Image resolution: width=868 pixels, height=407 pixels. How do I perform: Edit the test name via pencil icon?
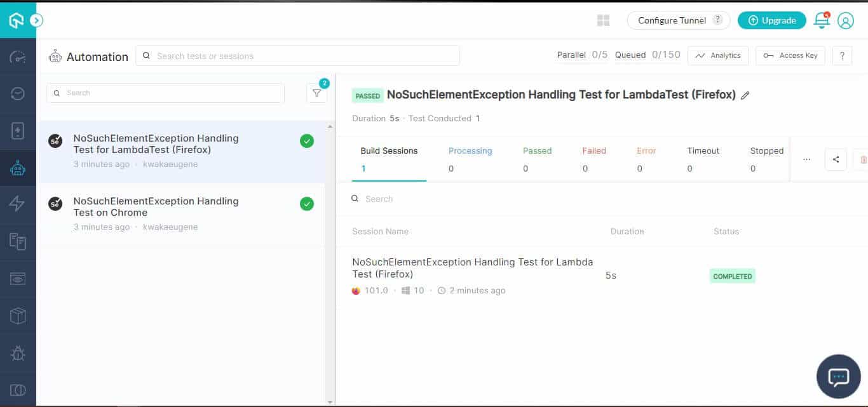745,95
